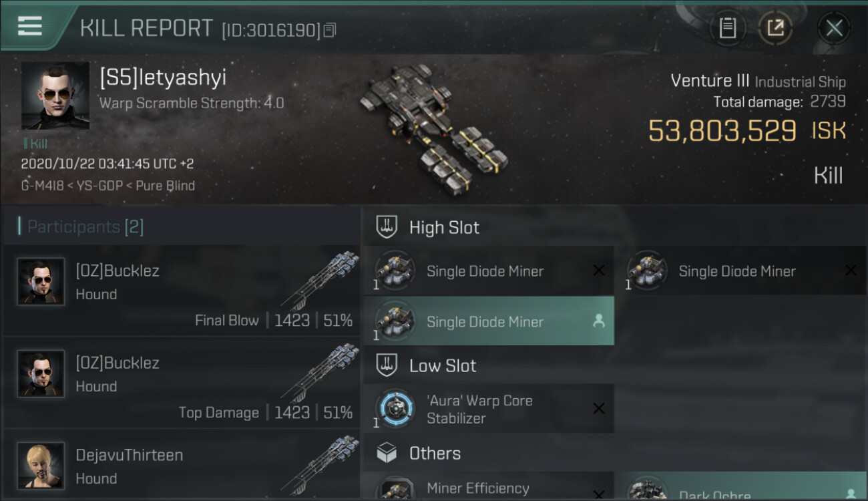Click the X mark on Warp Core Stabilizer

(x=599, y=409)
